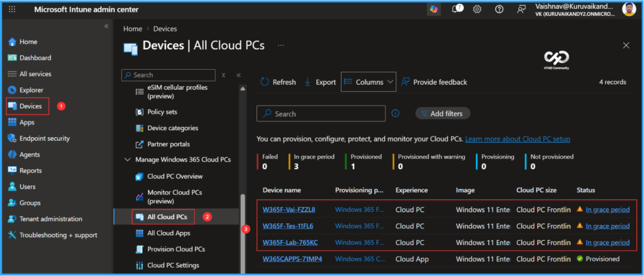Viewport: 644px width, 276px height.
Task: Open device W365F-Vai-FZZL8
Action: (x=289, y=209)
